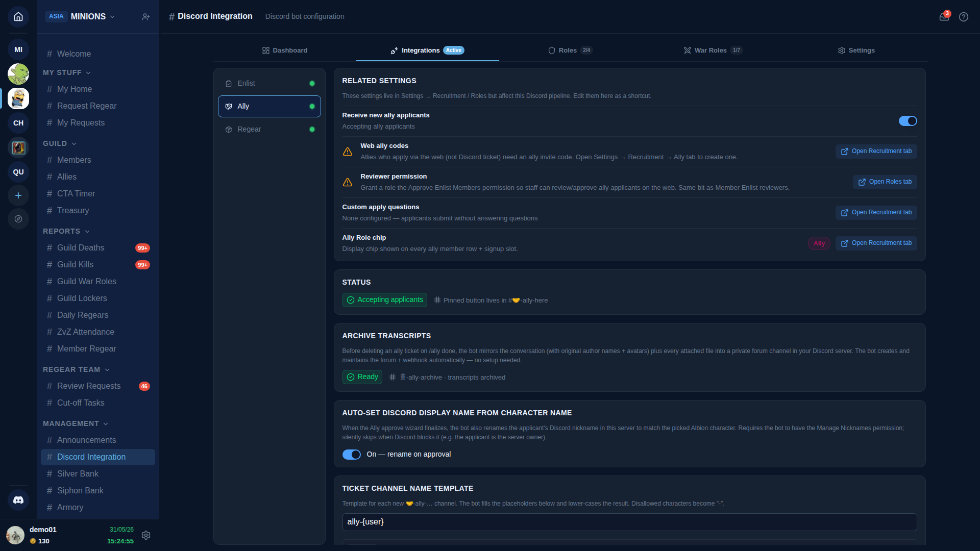Select the CH server avatar

18,123
